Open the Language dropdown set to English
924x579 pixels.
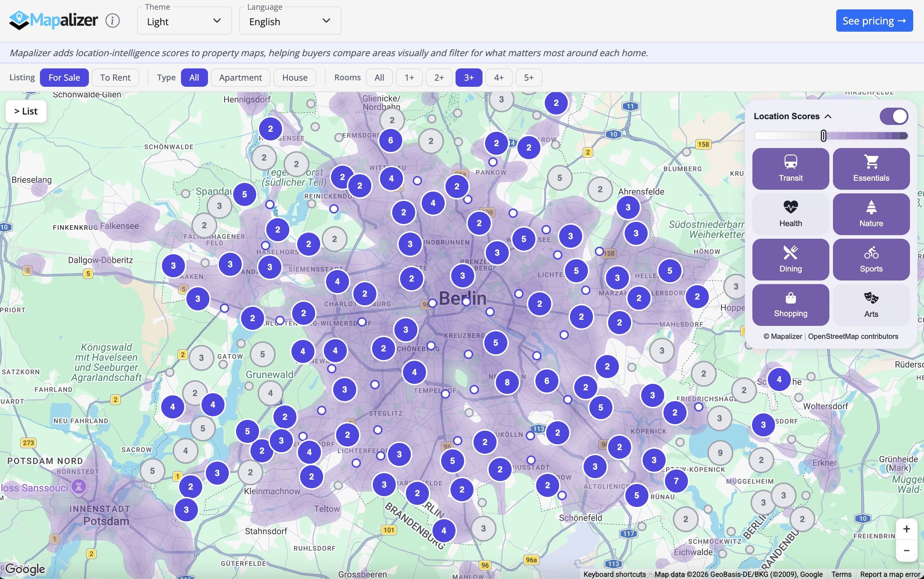[290, 21]
